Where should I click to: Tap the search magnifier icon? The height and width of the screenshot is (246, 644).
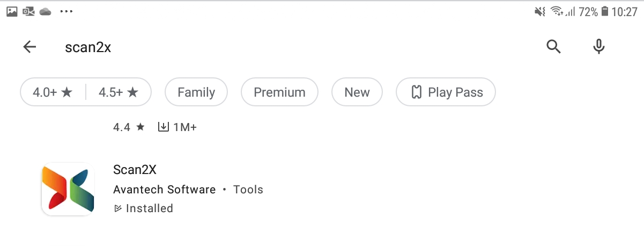coord(553,47)
